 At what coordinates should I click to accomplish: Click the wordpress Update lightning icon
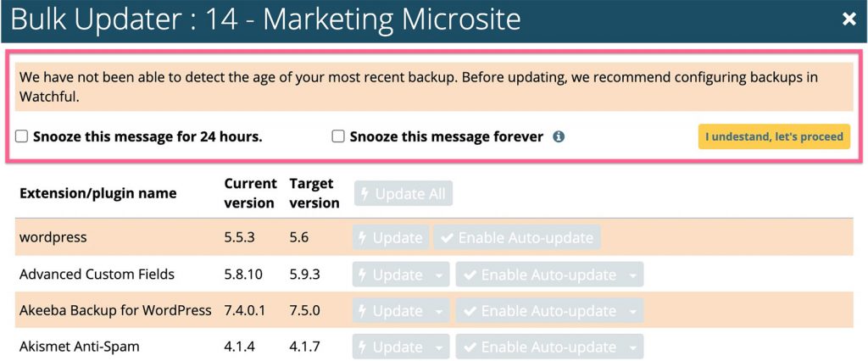363,238
